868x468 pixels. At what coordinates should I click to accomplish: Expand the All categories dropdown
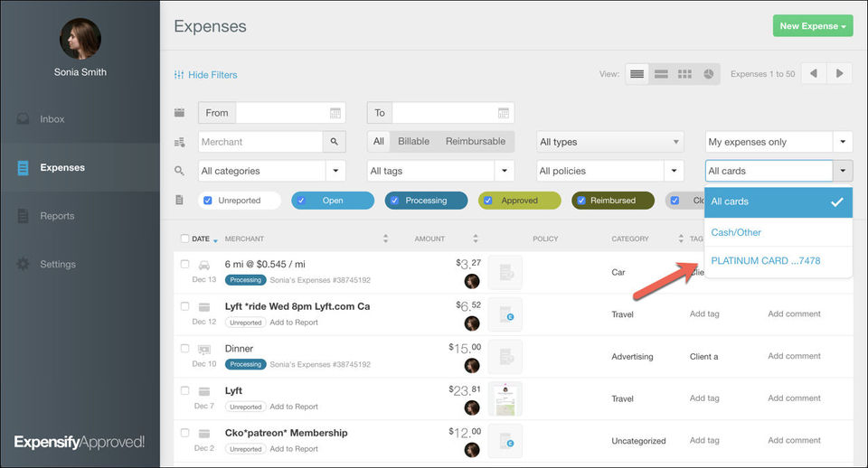(336, 171)
